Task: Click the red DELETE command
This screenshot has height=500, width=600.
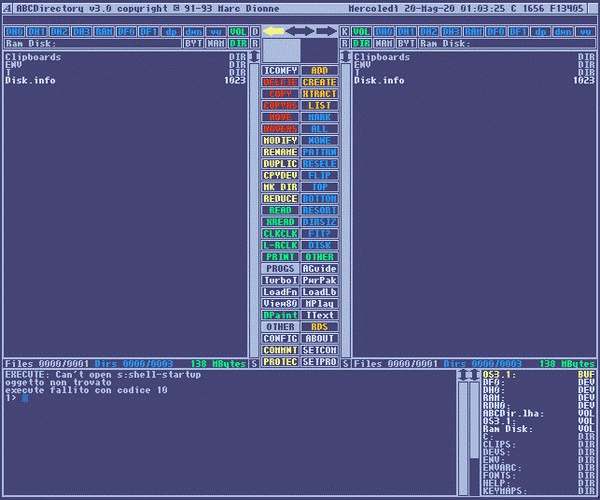Action: click(x=280, y=82)
